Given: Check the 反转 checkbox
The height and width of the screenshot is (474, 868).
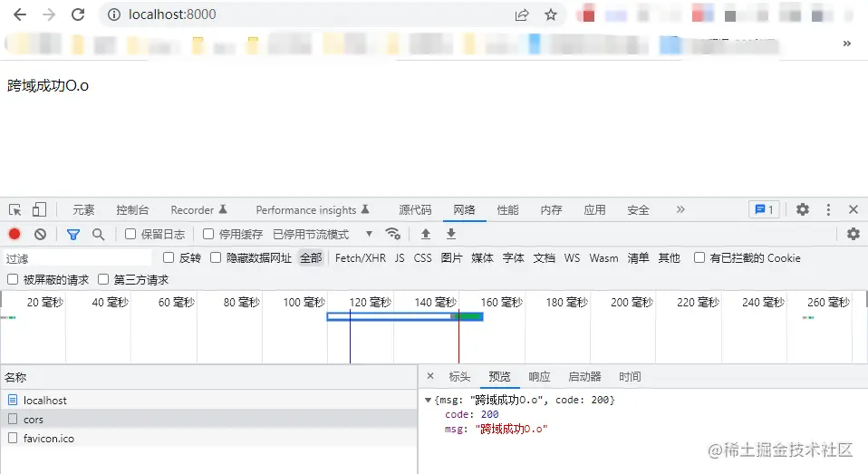Looking at the screenshot, I should (169, 257).
